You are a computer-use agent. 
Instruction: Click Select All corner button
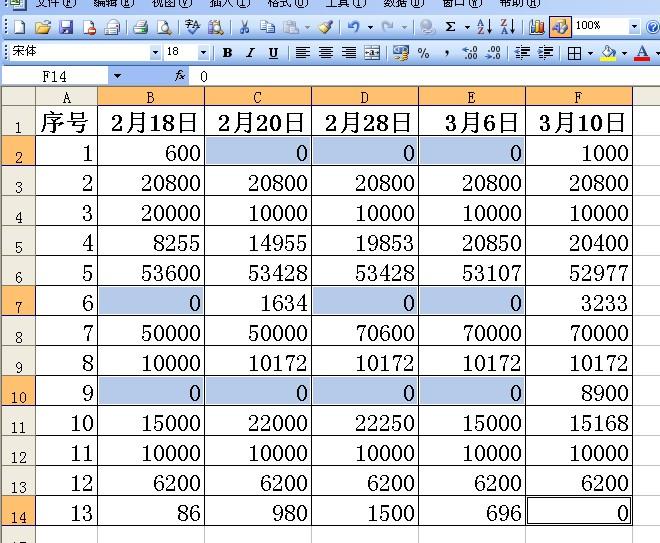point(19,96)
